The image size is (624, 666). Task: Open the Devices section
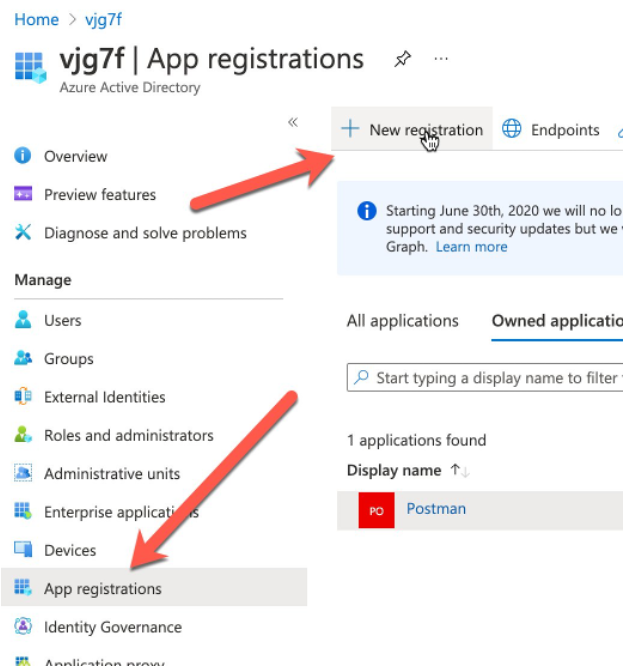[70, 550]
